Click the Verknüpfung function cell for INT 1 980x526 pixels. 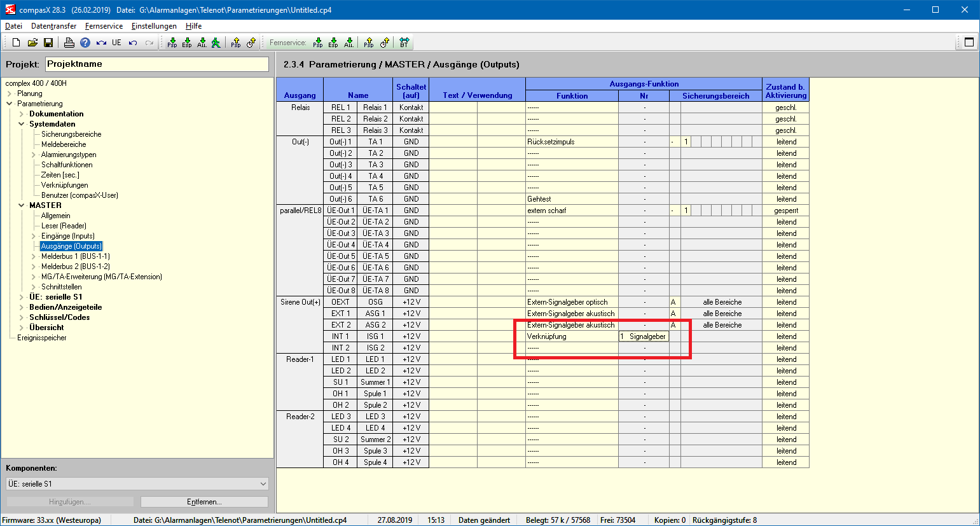point(571,336)
